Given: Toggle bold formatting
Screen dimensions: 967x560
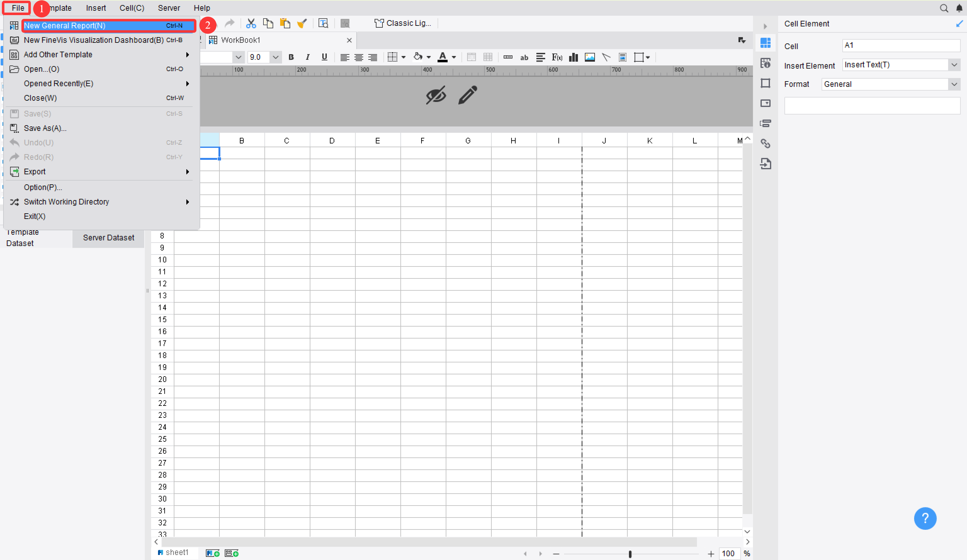Looking at the screenshot, I should (291, 57).
